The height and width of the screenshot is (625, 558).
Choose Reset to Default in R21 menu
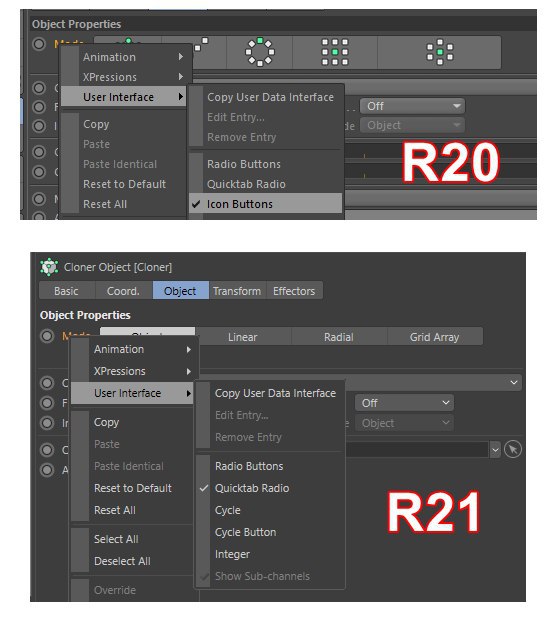tap(134, 488)
